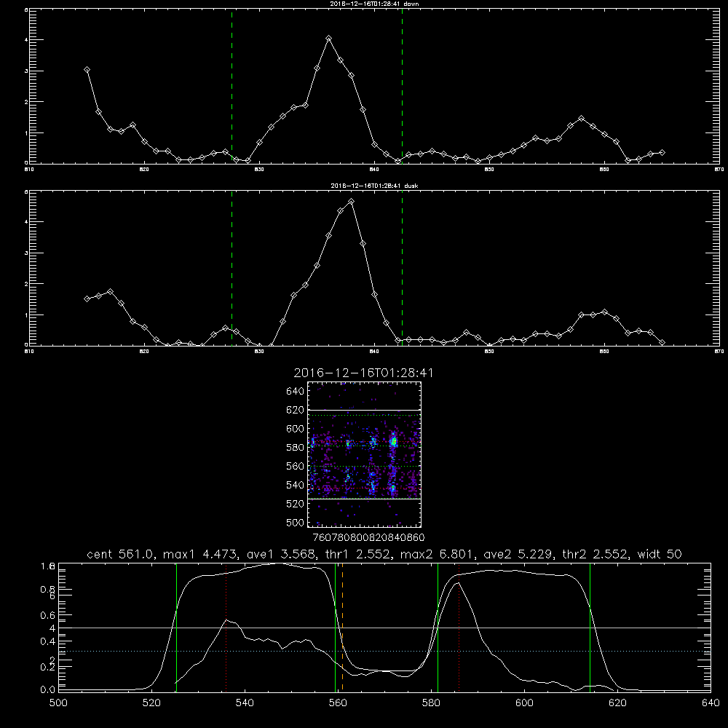728x728 pixels.
Task: Click bottom plot x-axis label 620
Action: point(617,703)
